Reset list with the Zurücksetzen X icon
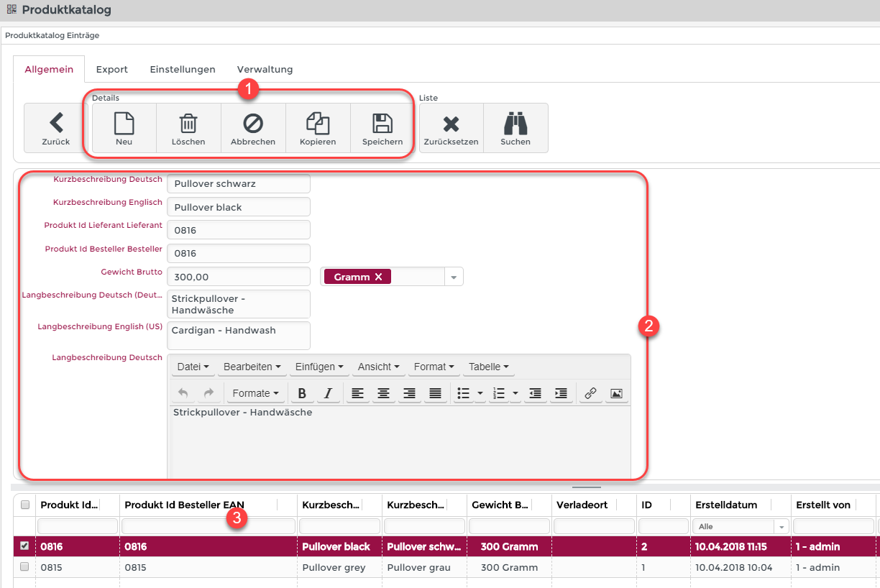This screenshot has height=588, width=880. (451, 124)
